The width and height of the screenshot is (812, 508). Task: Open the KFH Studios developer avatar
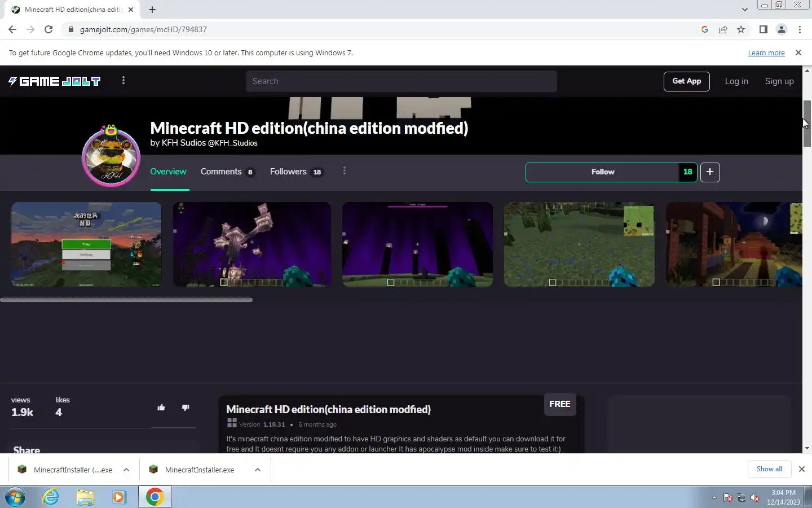(111, 156)
